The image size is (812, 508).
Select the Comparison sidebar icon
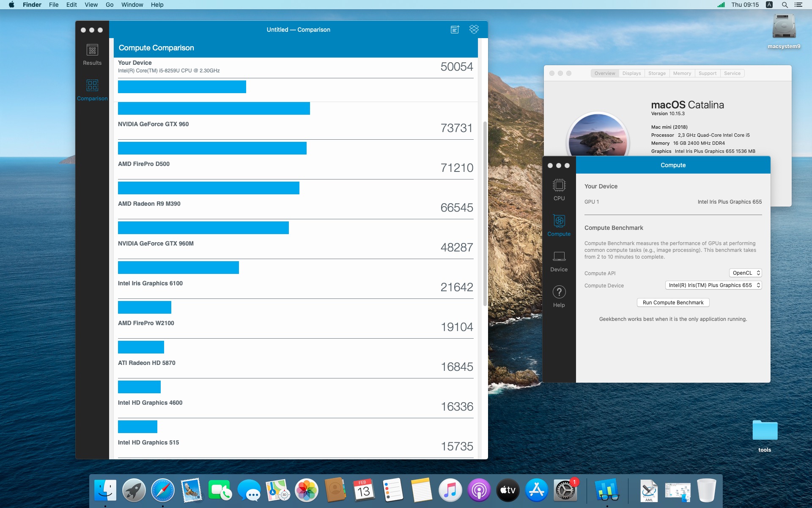coord(92,90)
